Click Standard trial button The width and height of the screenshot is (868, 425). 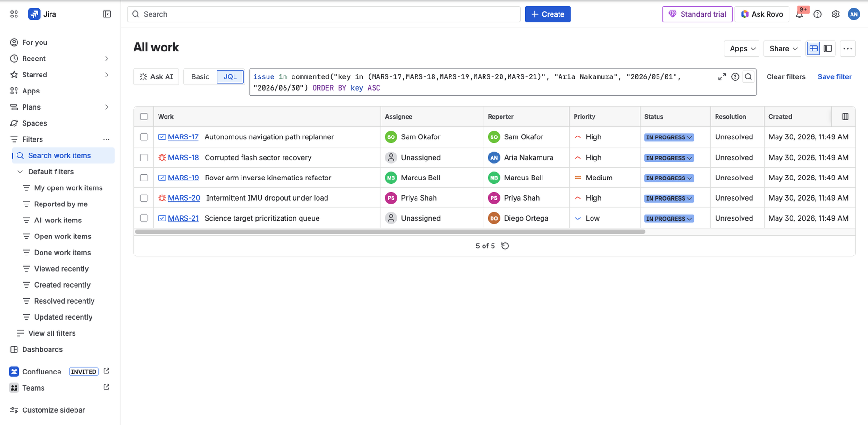[697, 14]
